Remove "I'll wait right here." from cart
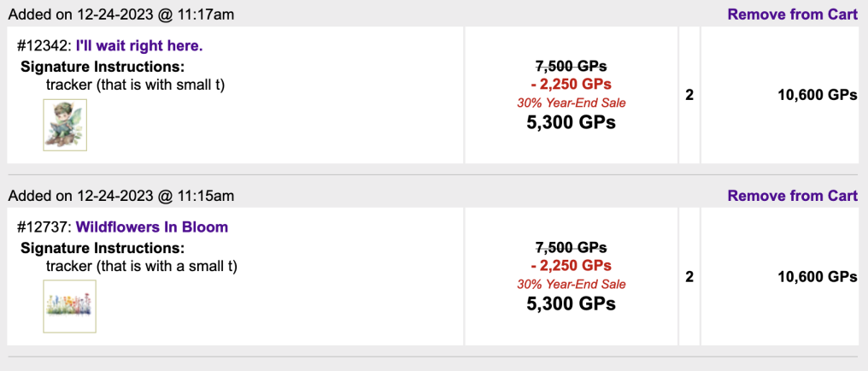The width and height of the screenshot is (868, 371). pos(793,15)
